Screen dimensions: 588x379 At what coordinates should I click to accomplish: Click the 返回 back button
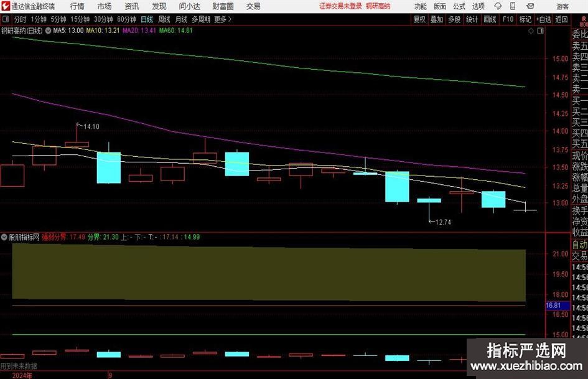click(x=561, y=19)
